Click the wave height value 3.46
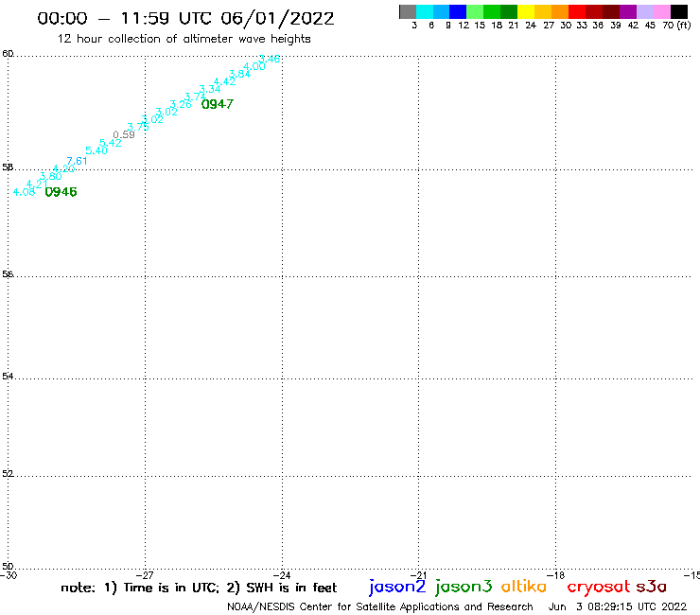The width and height of the screenshot is (700, 615). (270, 59)
